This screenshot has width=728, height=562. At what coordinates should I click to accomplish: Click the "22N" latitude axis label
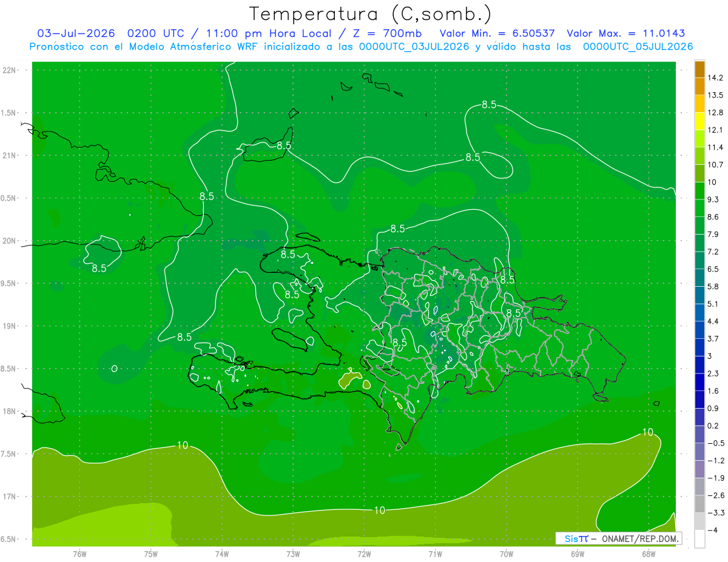pyautogui.click(x=10, y=70)
